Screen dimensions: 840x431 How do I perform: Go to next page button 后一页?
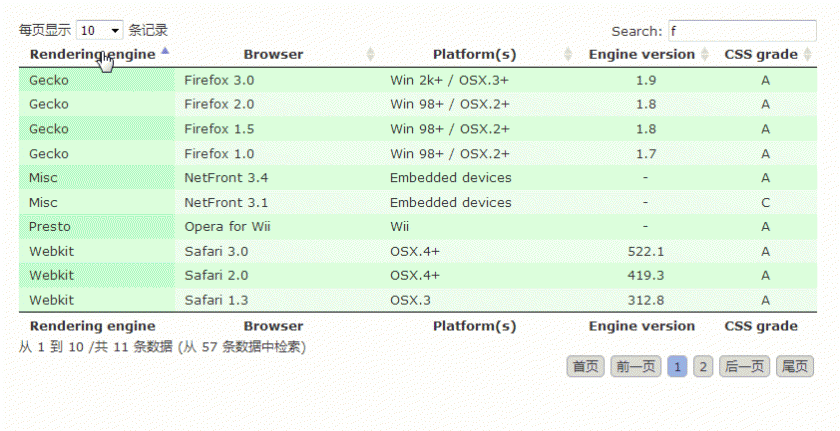coord(744,367)
